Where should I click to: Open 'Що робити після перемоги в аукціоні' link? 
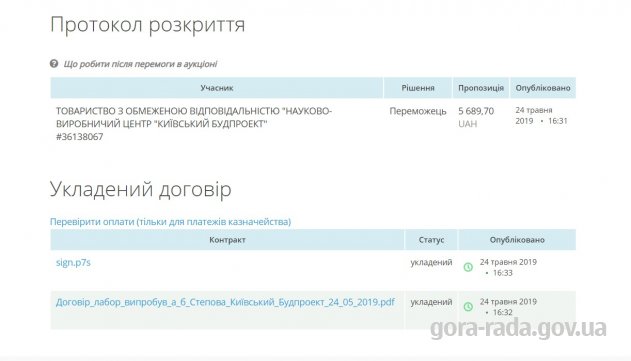point(140,64)
